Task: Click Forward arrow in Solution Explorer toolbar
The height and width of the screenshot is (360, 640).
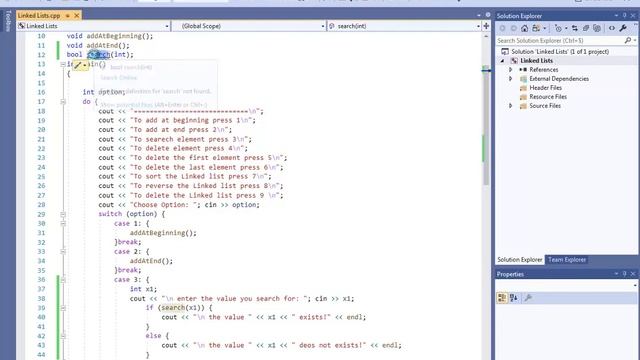Action: click(513, 28)
